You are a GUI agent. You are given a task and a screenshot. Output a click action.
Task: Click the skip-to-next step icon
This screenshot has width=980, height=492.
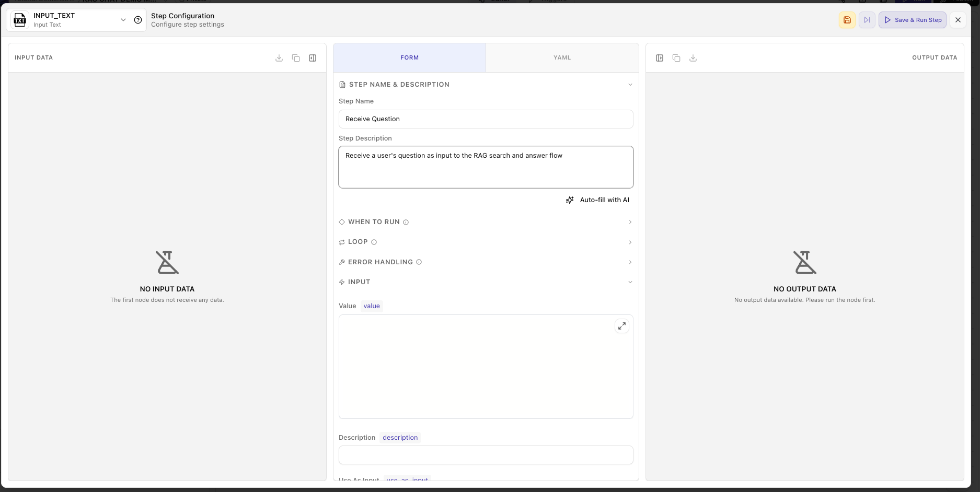click(867, 20)
